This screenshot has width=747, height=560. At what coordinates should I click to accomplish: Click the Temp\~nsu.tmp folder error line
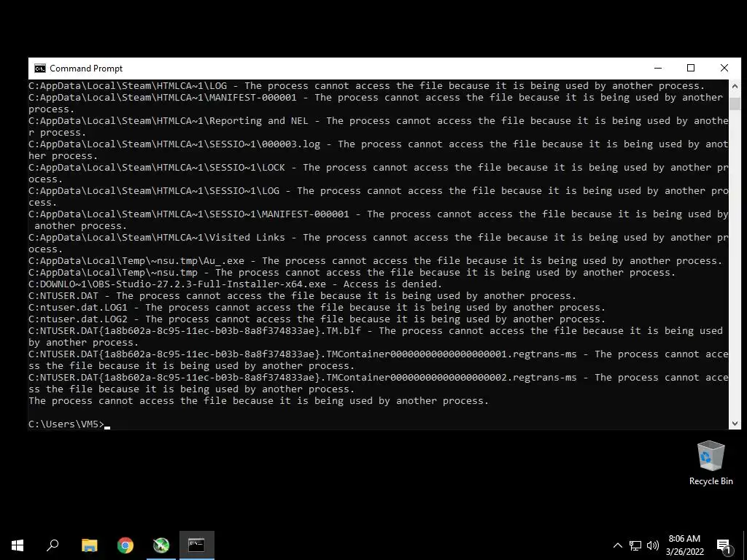click(x=352, y=273)
